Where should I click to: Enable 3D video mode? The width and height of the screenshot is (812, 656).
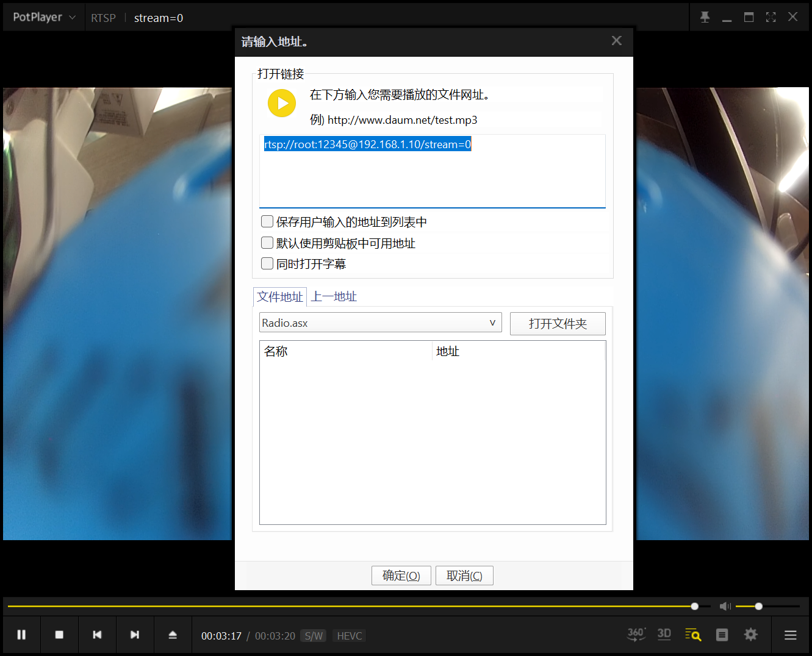pos(664,635)
